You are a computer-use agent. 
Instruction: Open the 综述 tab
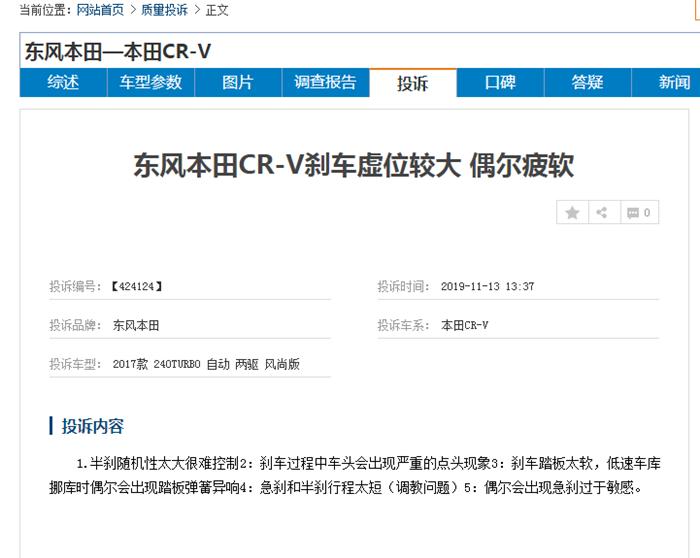pos(63,83)
